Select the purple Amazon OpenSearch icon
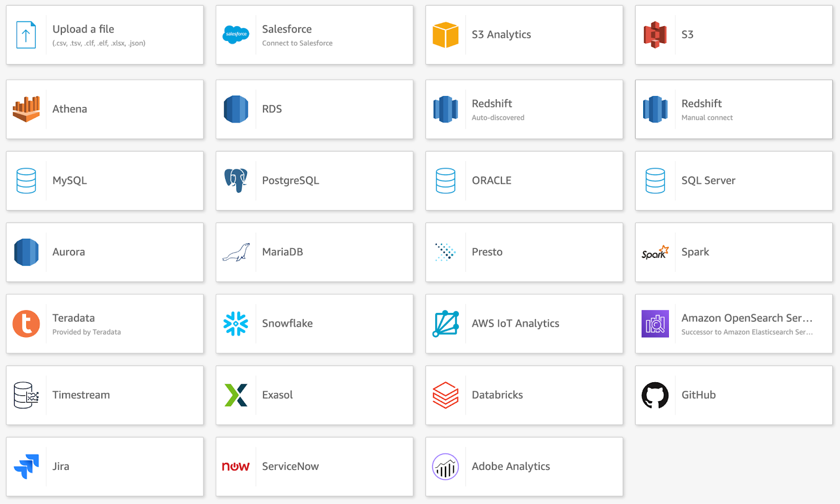The width and height of the screenshot is (840, 504). [x=655, y=323]
